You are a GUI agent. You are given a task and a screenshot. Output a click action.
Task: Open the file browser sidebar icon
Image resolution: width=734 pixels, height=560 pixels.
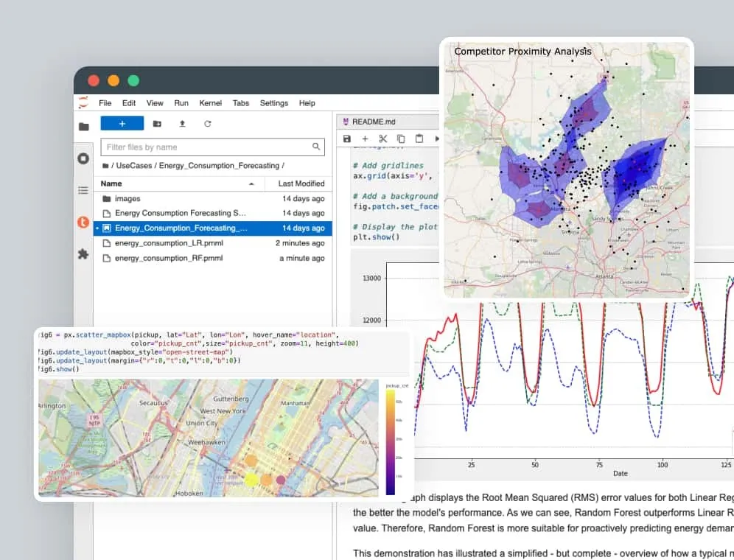(84, 127)
